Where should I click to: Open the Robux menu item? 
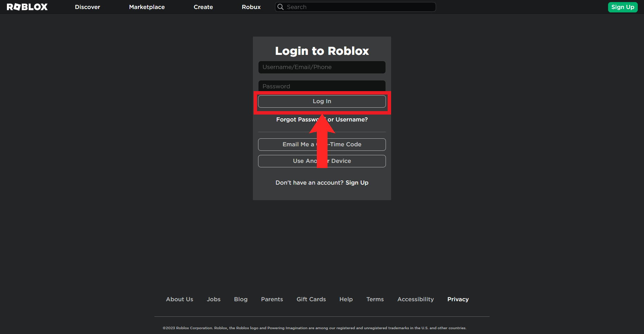coord(251,7)
